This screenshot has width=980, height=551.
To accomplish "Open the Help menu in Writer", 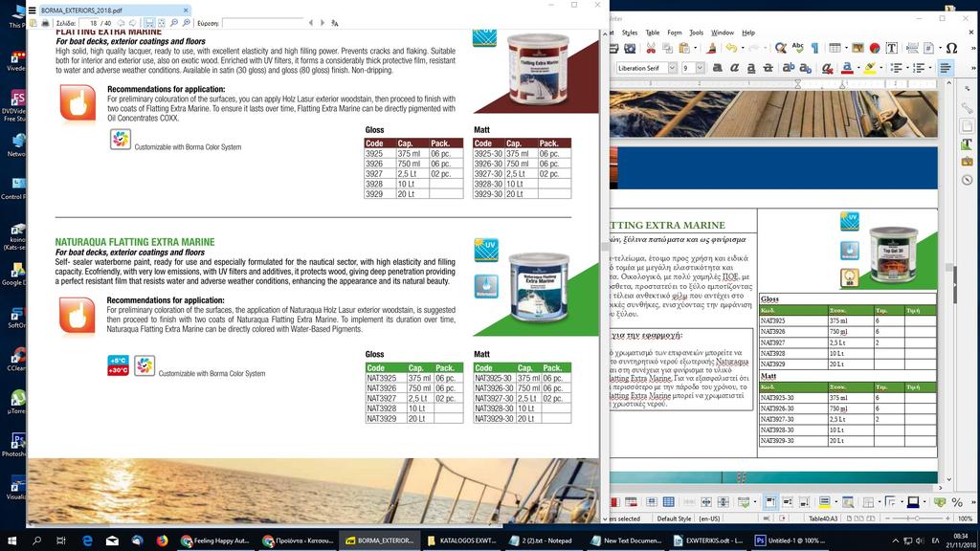I will click(x=748, y=33).
